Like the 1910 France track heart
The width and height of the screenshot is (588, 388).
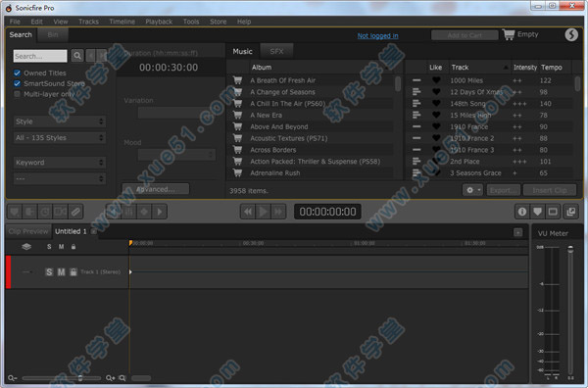pos(436,126)
